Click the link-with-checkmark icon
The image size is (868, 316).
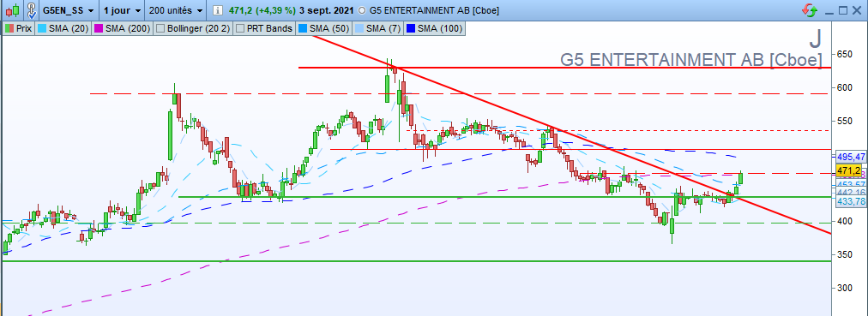pos(32,10)
